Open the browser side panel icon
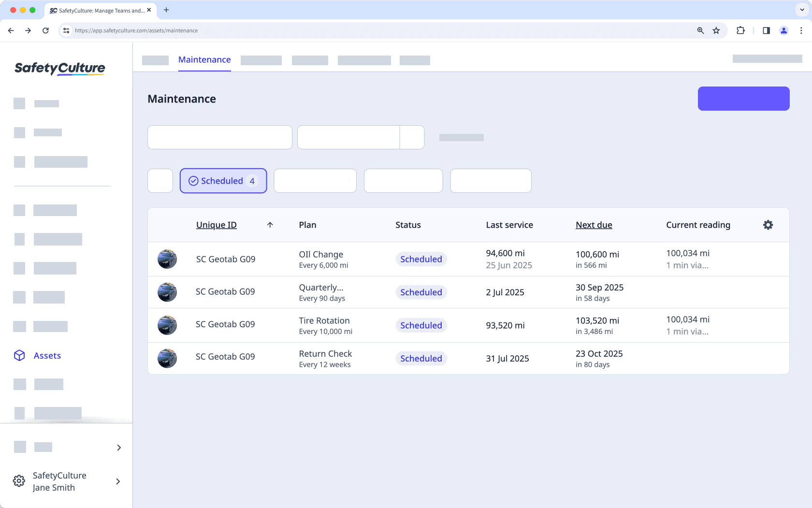812x508 pixels. (766, 30)
